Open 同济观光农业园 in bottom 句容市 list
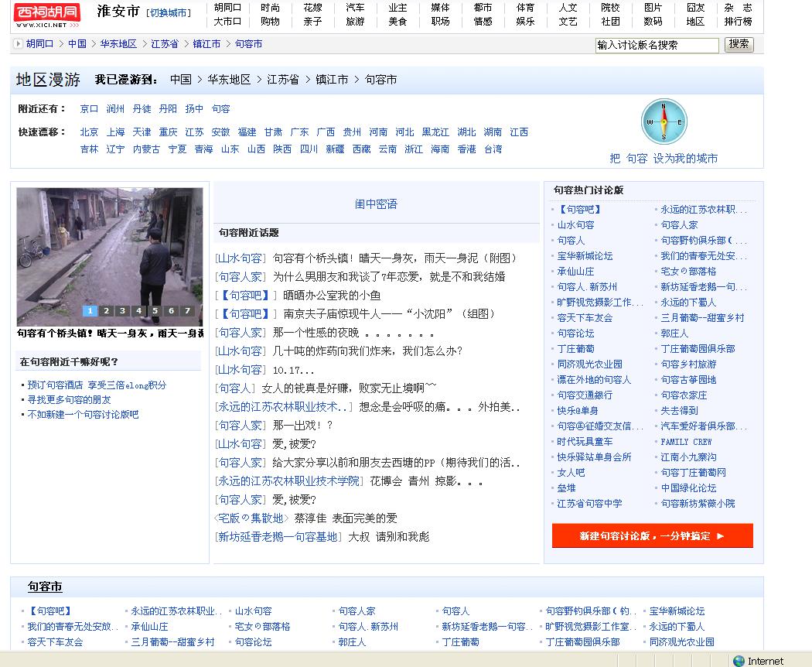 [682, 642]
